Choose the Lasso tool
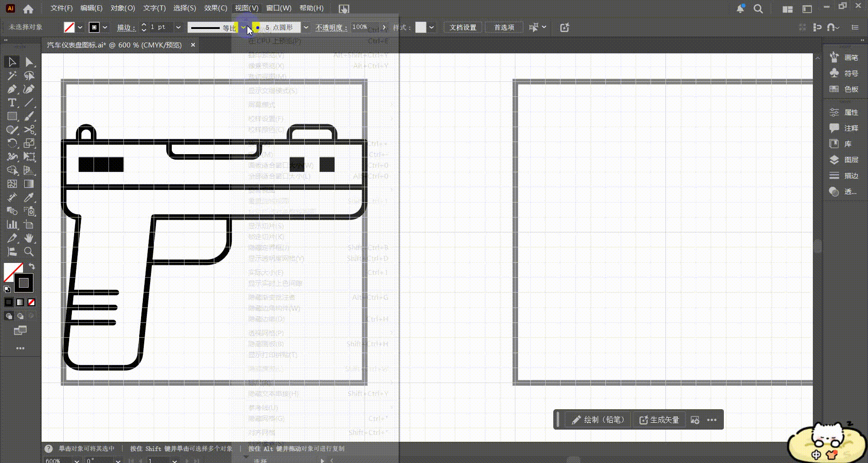Screen dimensions: 868x463 [x=29, y=76]
